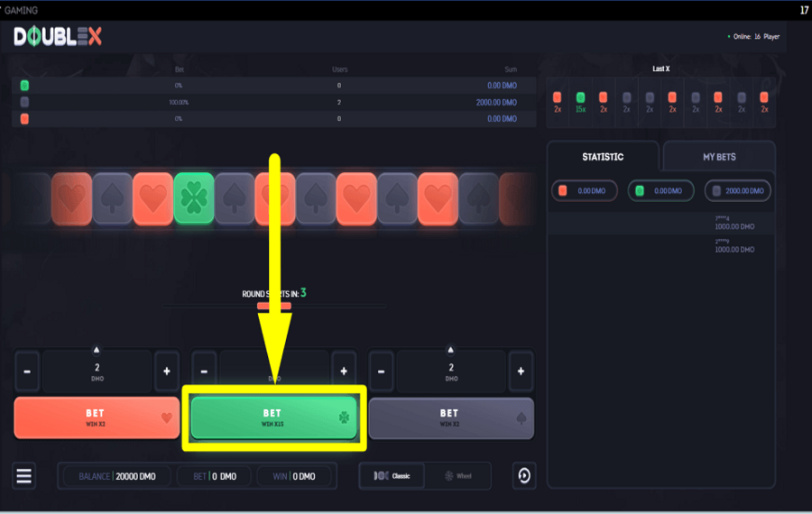Click the green square icon in bet table
Screen dimensions: 812x514
(24, 86)
